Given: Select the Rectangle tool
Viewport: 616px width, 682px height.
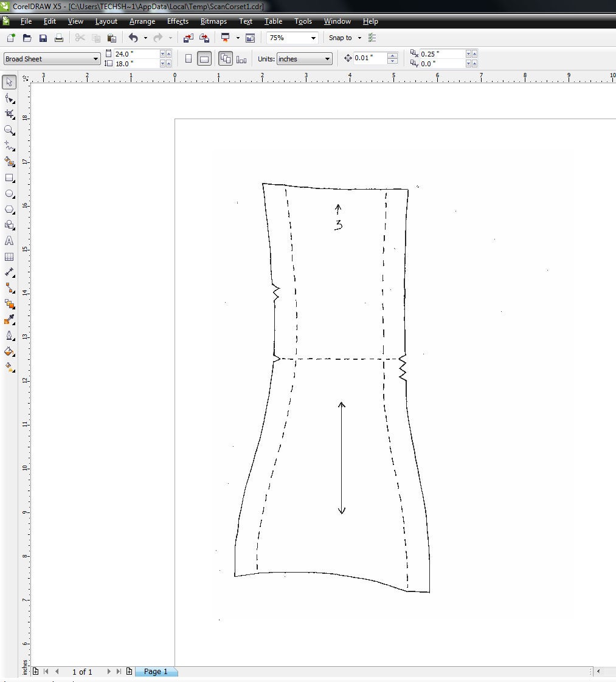Looking at the screenshot, I should [x=9, y=178].
